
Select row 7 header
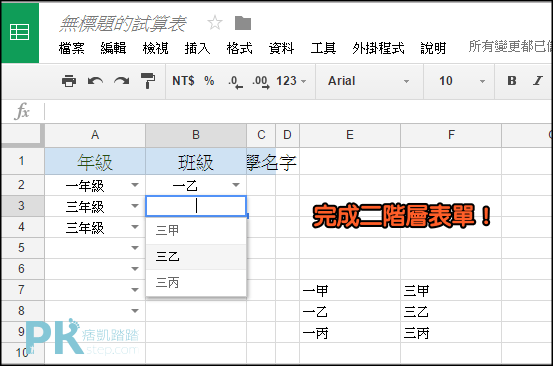pos(22,290)
